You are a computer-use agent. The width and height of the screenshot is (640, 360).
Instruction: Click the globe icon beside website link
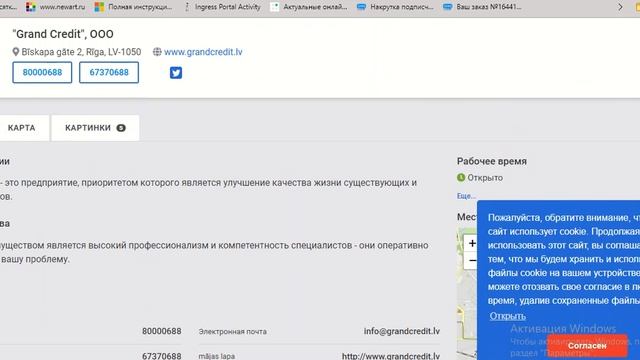pyautogui.click(x=157, y=52)
